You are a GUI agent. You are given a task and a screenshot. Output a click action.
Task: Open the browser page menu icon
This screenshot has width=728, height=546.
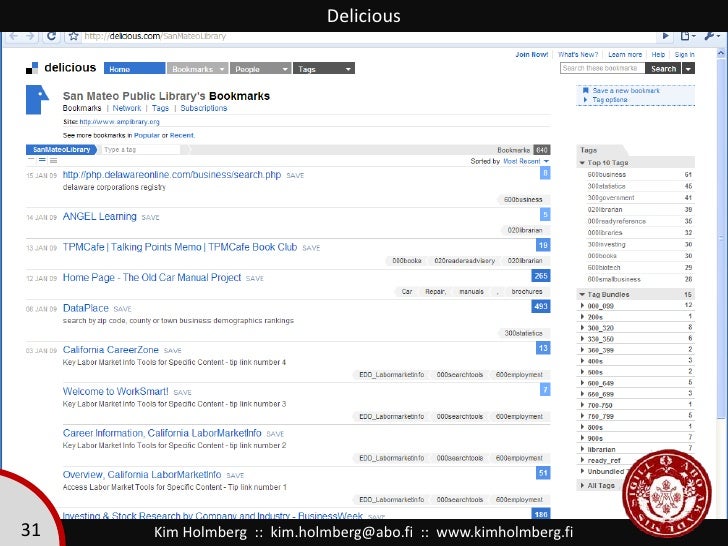[x=688, y=36]
